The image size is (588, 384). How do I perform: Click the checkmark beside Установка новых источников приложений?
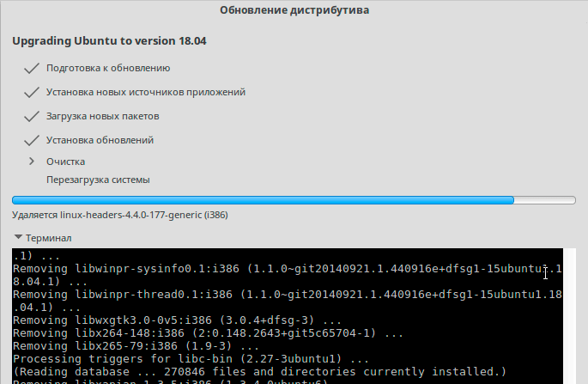point(33,92)
